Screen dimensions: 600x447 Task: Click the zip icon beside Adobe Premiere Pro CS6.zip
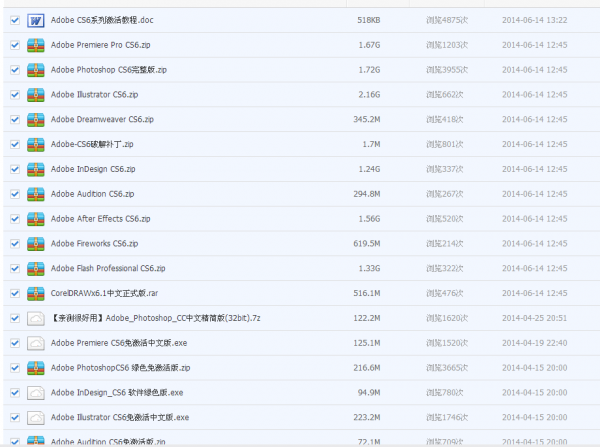(36, 45)
